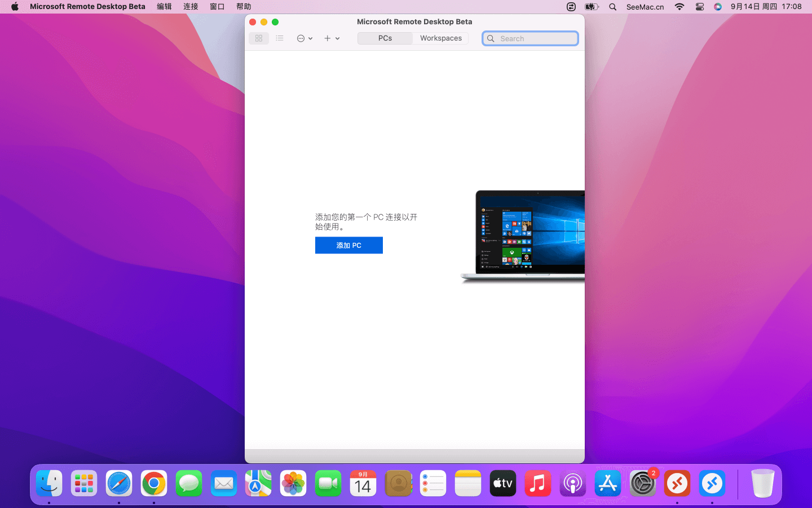Open Google Chrome from the Dock

pos(154,484)
